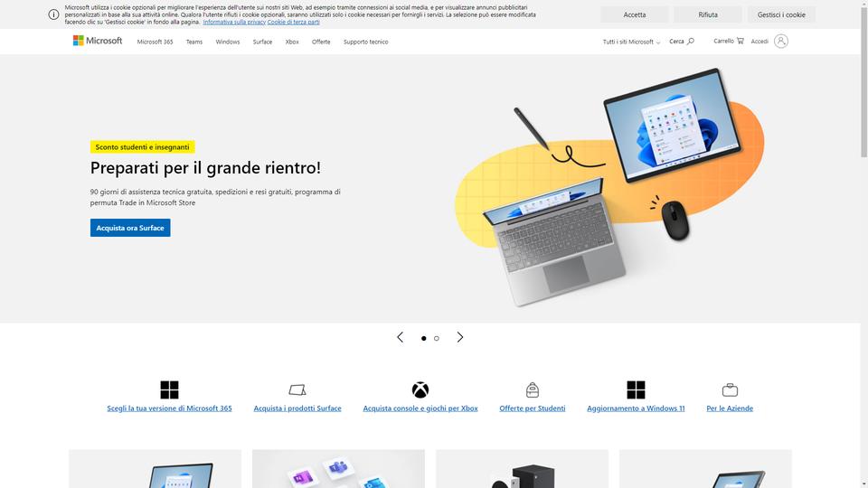The image size is (868, 488).
Task: Open Offerte in navigation bar
Action: [320, 42]
